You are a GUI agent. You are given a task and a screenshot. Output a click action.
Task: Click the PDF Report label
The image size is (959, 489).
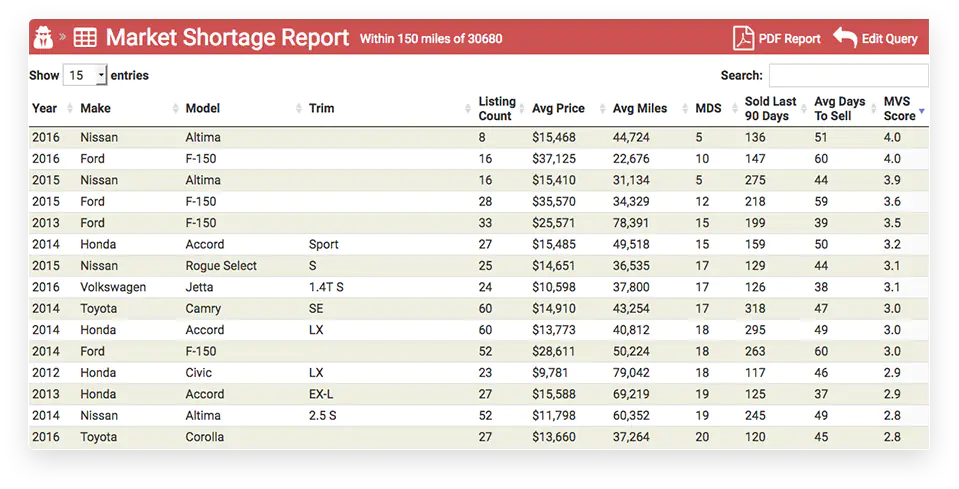coord(790,39)
